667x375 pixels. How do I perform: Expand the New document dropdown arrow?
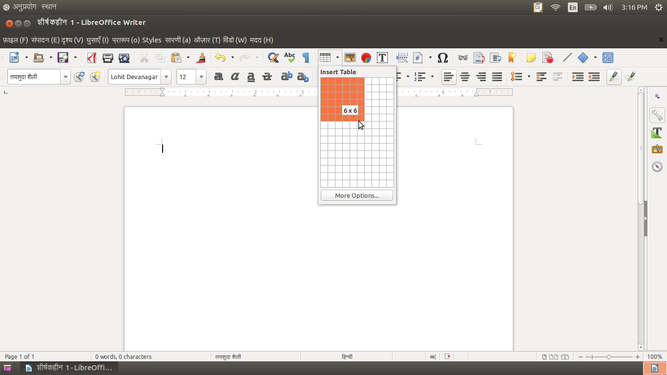point(26,57)
